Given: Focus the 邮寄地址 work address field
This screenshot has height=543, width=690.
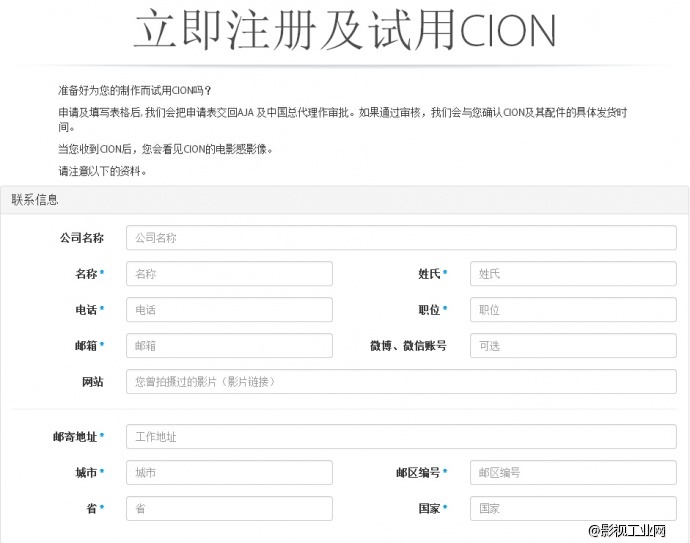Looking at the screenshot, I should (401, 437).
